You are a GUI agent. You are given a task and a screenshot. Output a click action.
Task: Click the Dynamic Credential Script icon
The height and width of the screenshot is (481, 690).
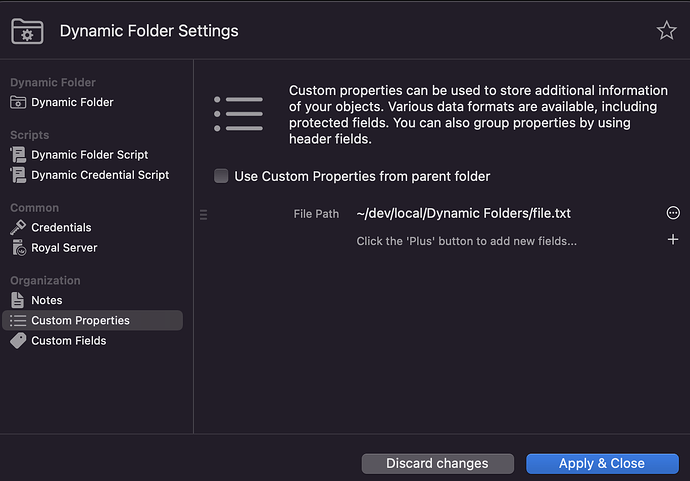[x=18, y=175]
